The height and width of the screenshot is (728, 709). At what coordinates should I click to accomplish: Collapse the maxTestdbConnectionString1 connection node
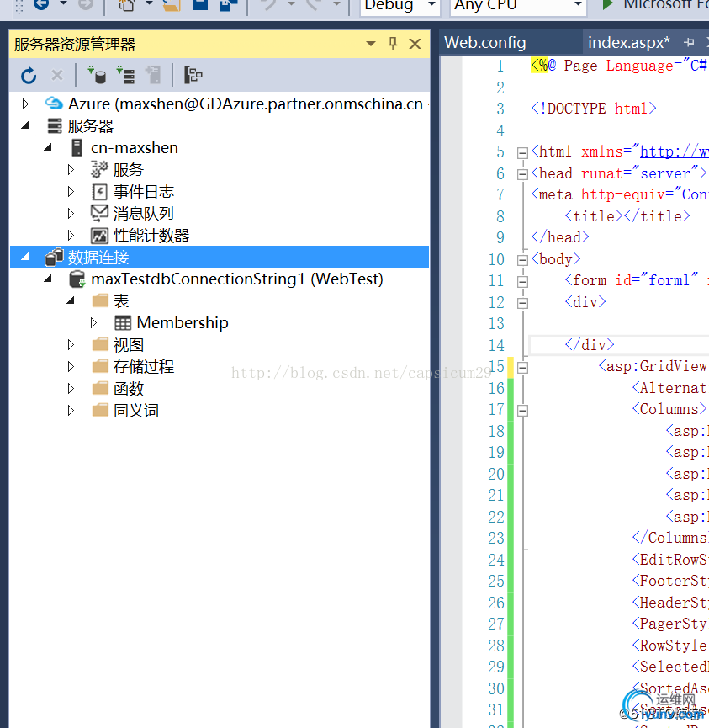(48, 278)
